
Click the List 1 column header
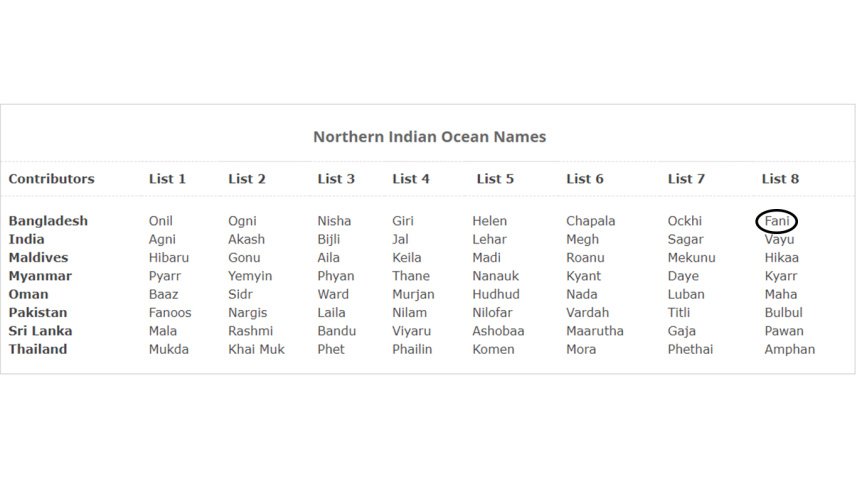167,179
